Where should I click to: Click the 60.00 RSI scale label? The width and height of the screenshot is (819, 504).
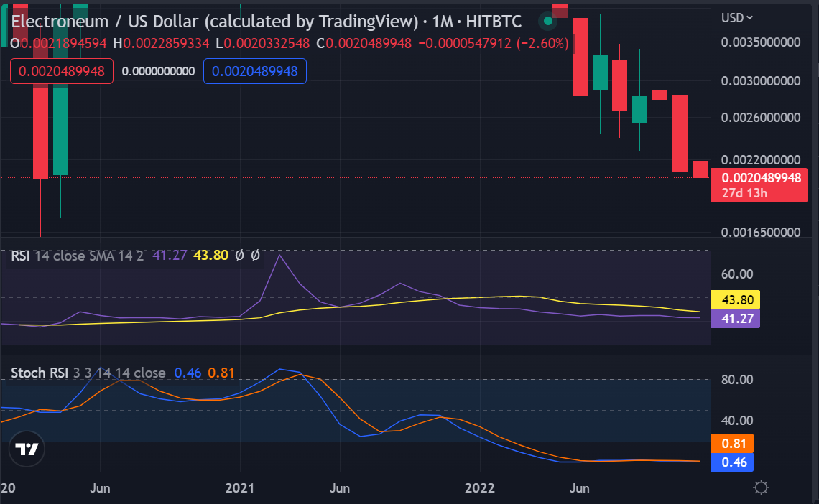(x=738, y=274)
